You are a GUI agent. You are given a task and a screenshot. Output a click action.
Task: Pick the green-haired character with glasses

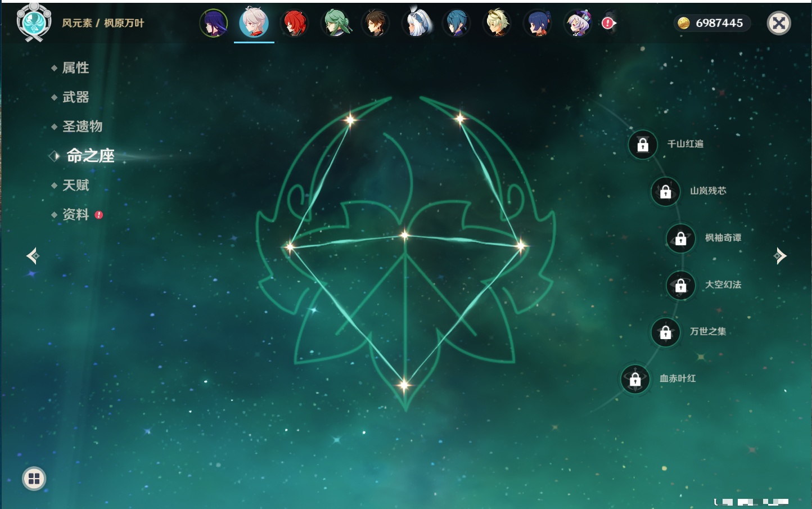tap(335, 23)
